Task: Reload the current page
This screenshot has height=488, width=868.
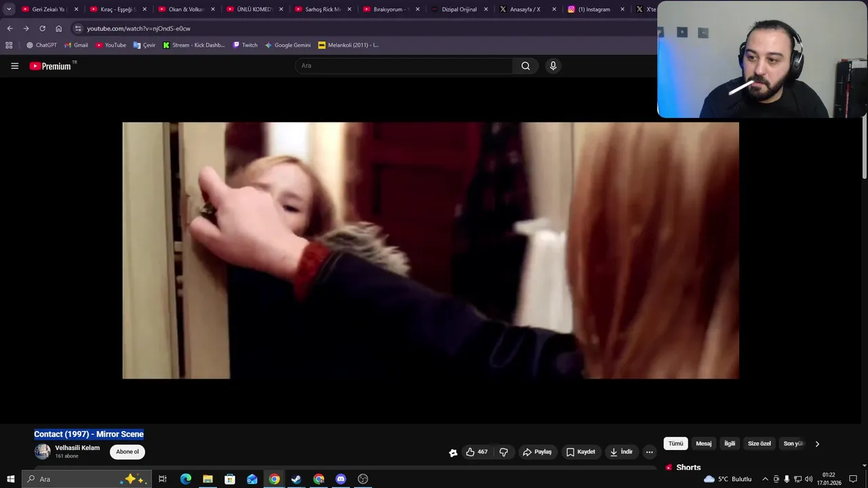Action: [42, 28]
